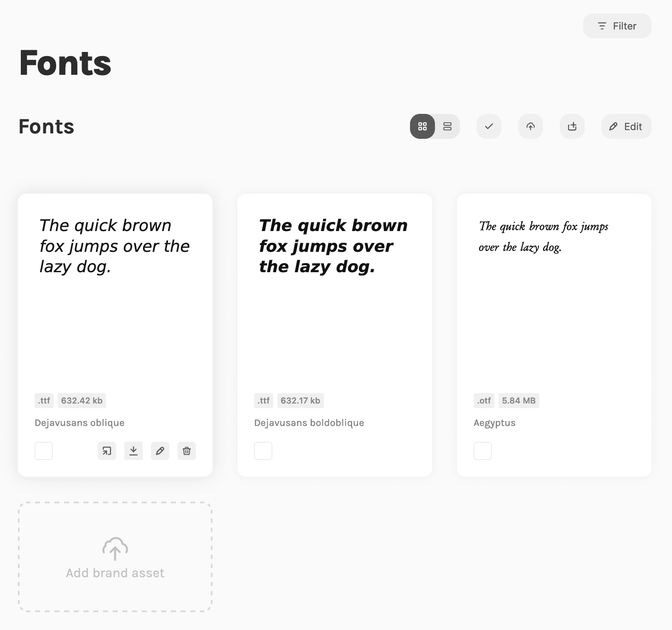Tick the Dejavusans boldoblique checkbox

[x=263, y=451]
